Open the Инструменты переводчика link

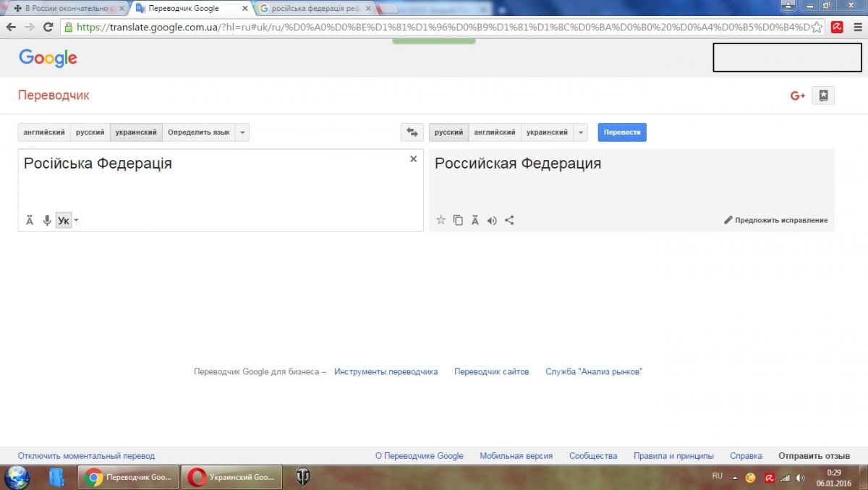point(386,372)
